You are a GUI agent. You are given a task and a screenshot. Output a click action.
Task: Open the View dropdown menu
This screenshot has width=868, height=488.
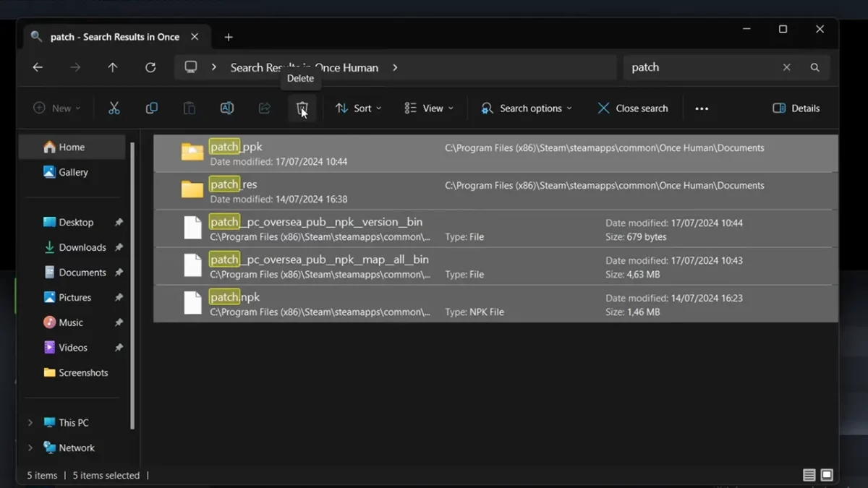429,108
